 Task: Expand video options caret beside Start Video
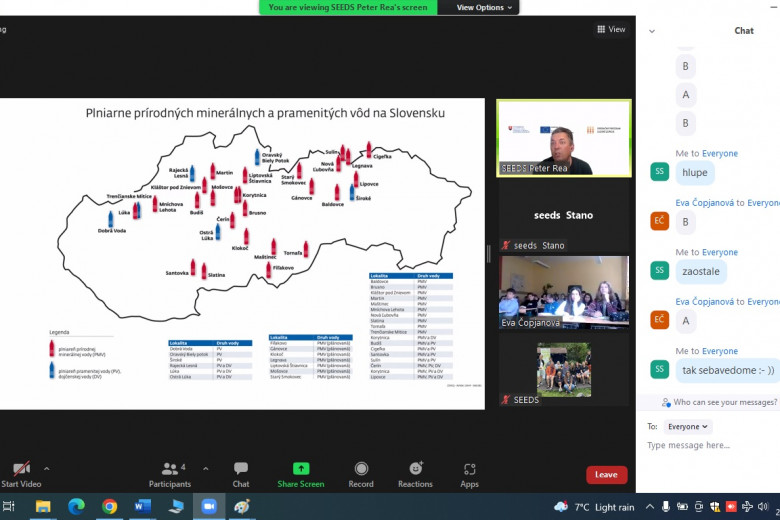[x=47, y=469]
